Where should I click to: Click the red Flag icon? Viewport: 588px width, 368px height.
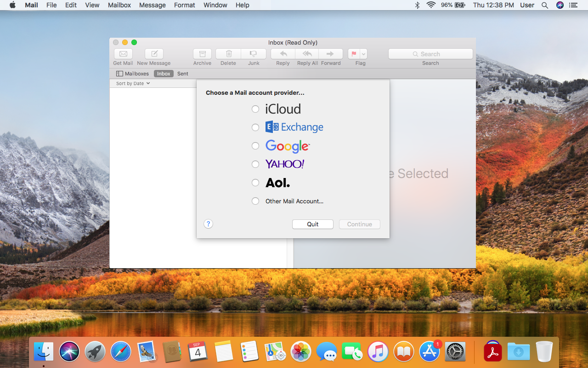click(354, 54)
